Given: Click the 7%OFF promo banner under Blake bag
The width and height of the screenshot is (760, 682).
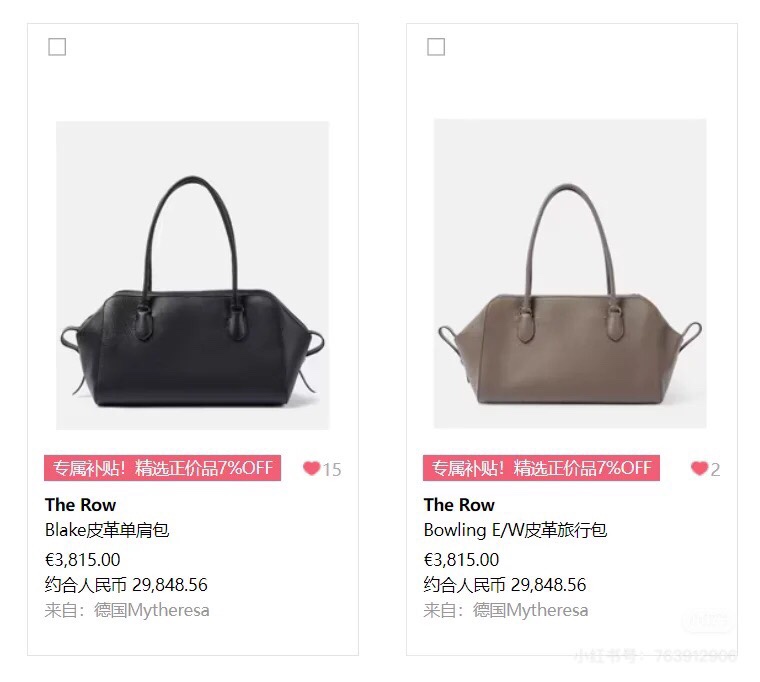Looking at the screenshot, I should click(162, 468).
